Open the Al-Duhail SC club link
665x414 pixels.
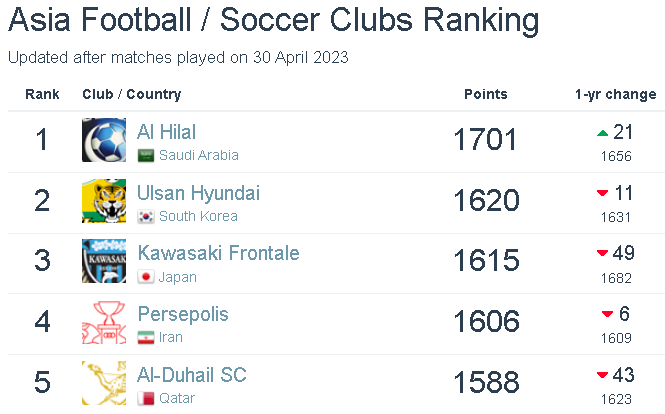[x=192, y=375]
